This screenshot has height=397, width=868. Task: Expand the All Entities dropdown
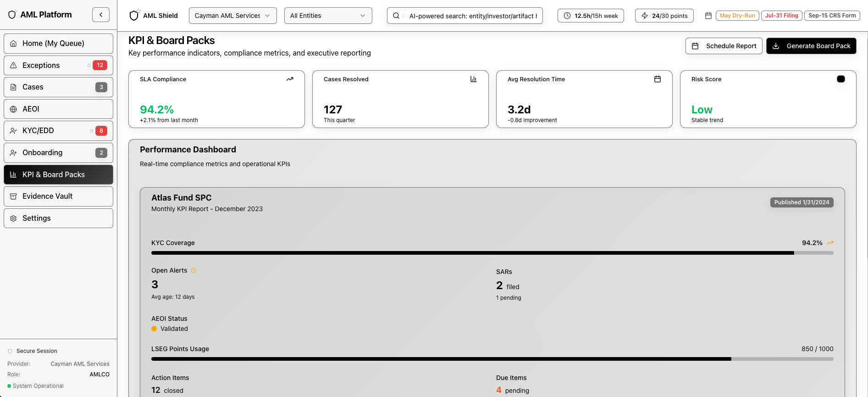[x=328, y=16]
